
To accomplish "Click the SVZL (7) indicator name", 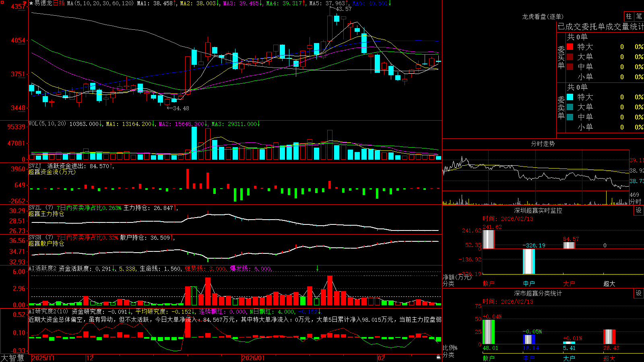I will coord(41,208).
